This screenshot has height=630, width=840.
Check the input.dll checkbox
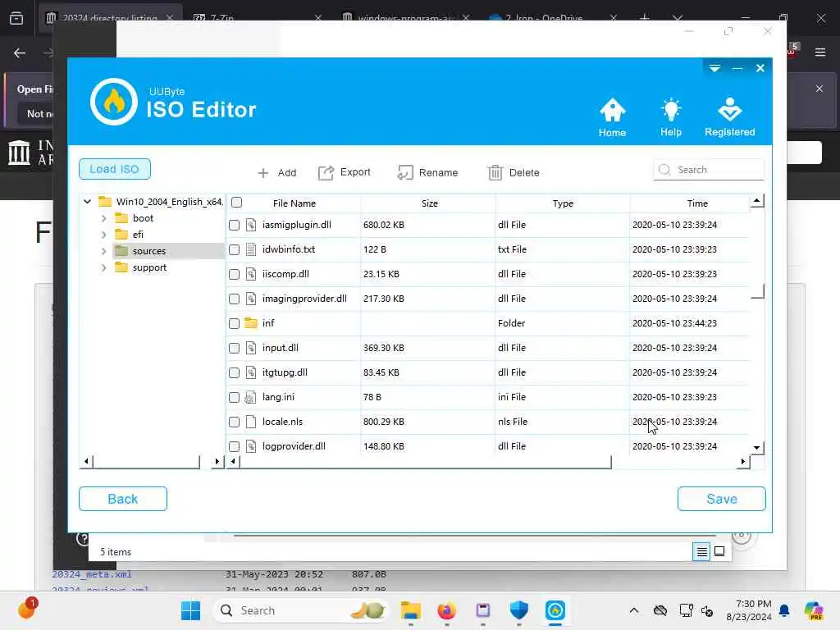234,348
